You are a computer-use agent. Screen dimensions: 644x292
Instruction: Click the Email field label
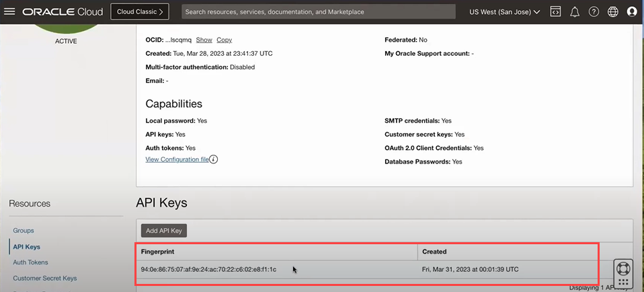(155, 81)
